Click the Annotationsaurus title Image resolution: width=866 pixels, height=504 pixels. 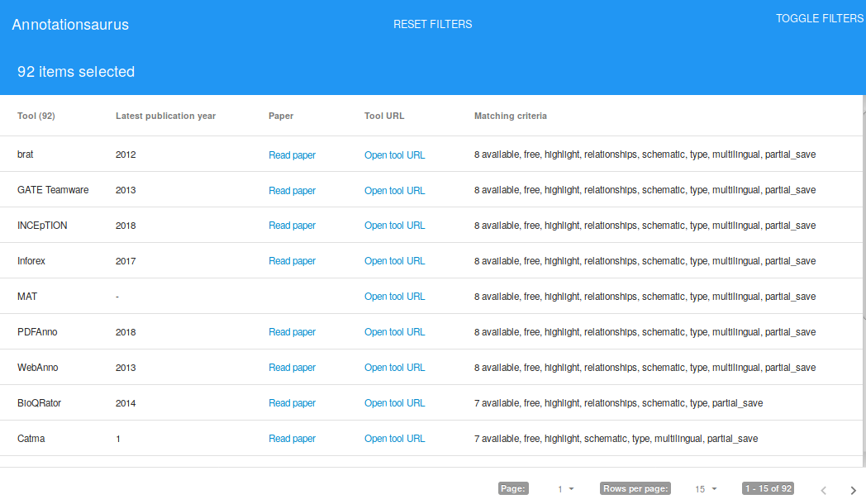tap(70, 25)
